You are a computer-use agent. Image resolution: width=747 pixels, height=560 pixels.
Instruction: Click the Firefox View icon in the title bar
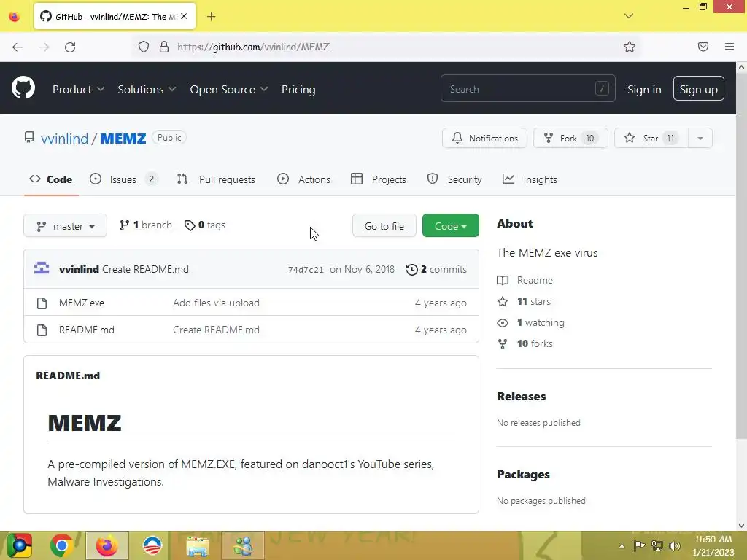[15, 17]
